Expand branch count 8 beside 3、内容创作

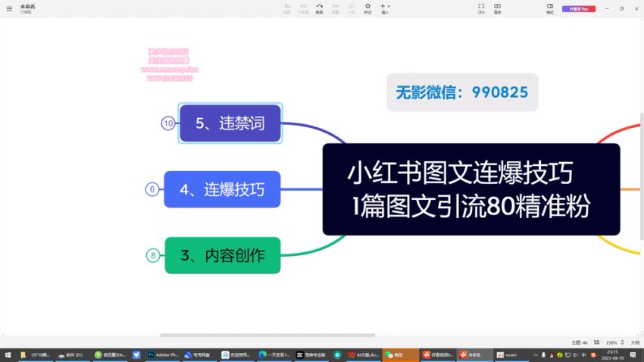tap(153, 255)
